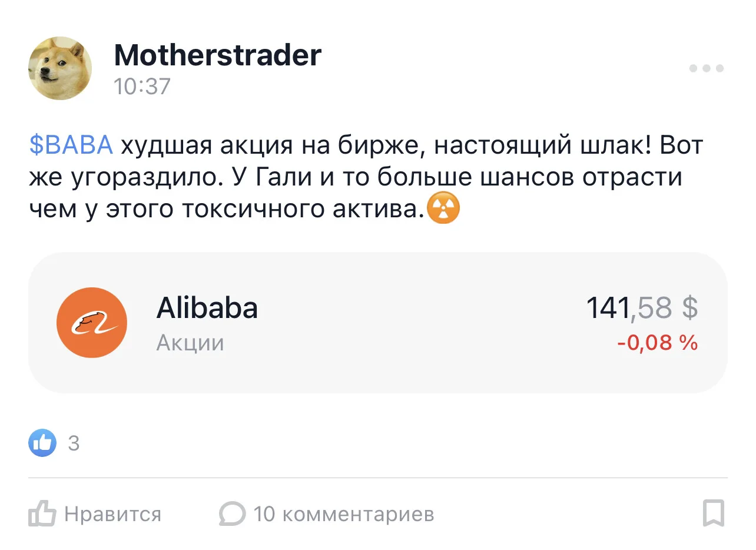Toggle the bookmark icon to save post
The image size is (756, 550).
pyautogui.click(x=714, y=513)
